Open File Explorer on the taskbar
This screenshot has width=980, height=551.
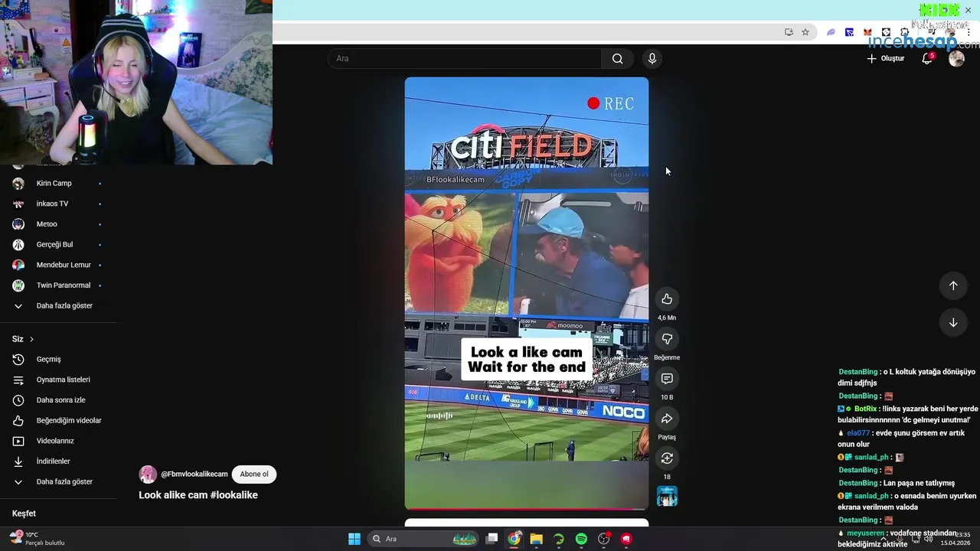[537, 540]
